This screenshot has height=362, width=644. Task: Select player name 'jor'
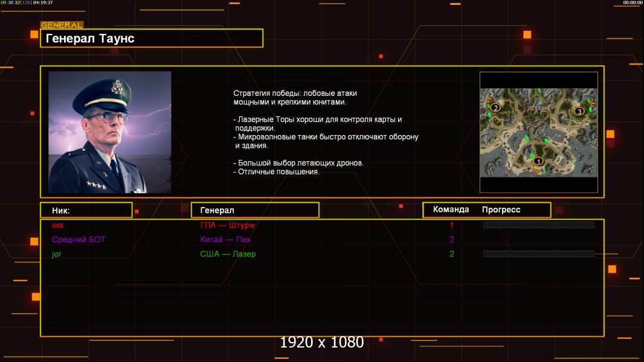pos(56,254)
